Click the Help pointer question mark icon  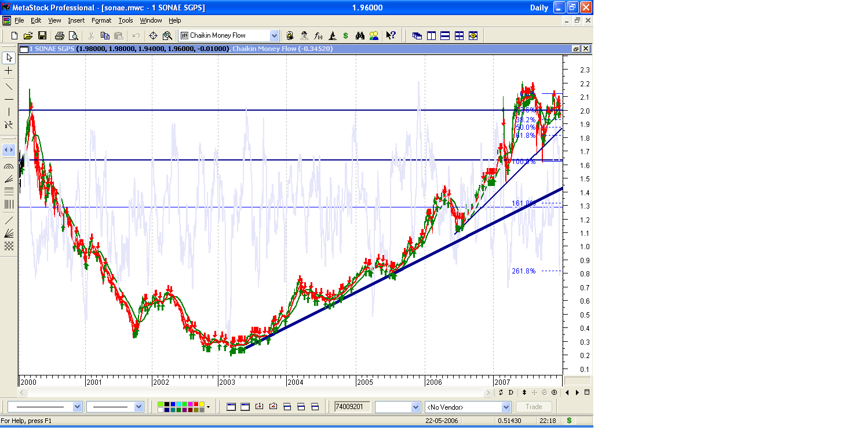(x=391, y=35)
